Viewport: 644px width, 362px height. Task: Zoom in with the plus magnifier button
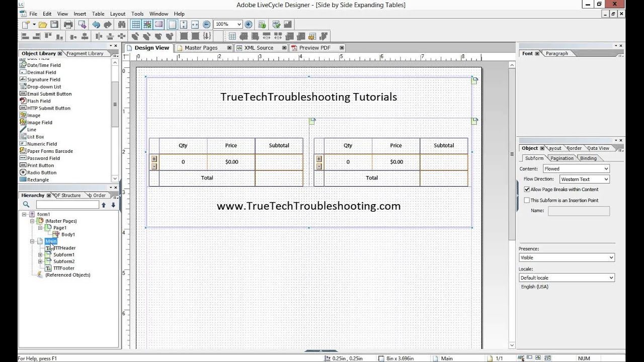click(249, 24)
